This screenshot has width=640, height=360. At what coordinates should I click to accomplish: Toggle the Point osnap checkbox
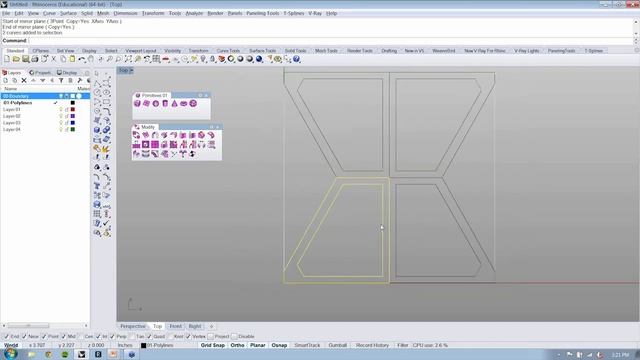44,337
